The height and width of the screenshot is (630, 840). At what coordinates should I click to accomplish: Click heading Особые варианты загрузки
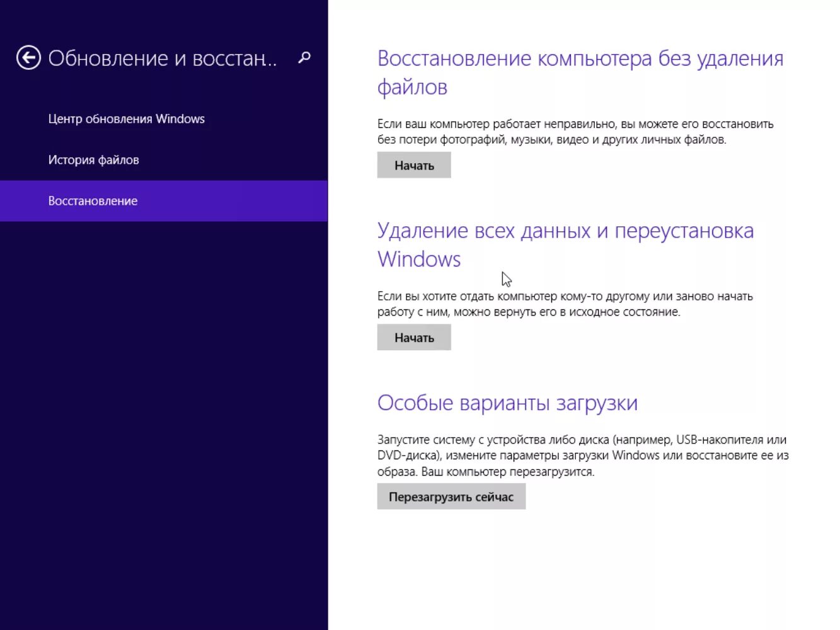(x=507, y=403)
